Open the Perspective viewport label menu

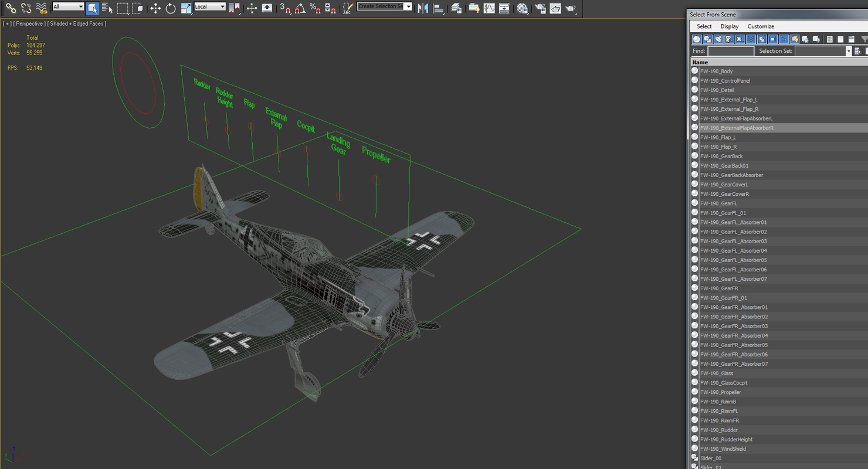click(x=29, y=23)
